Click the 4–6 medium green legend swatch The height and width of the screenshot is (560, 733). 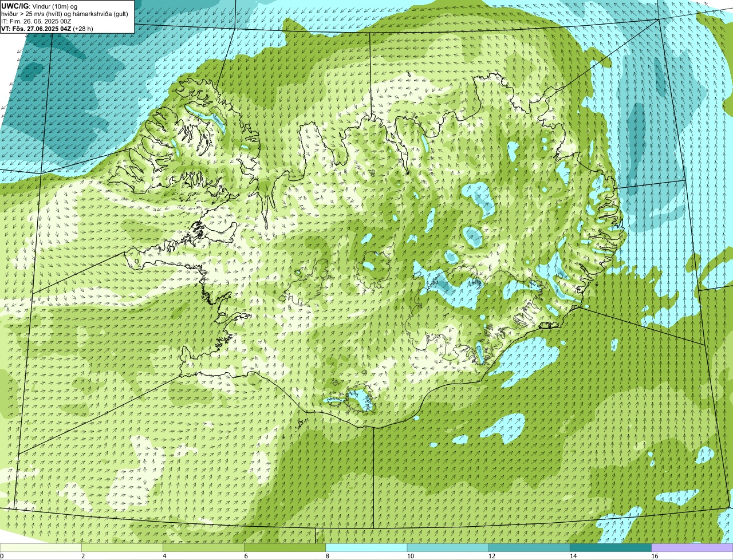coord(203,548)
